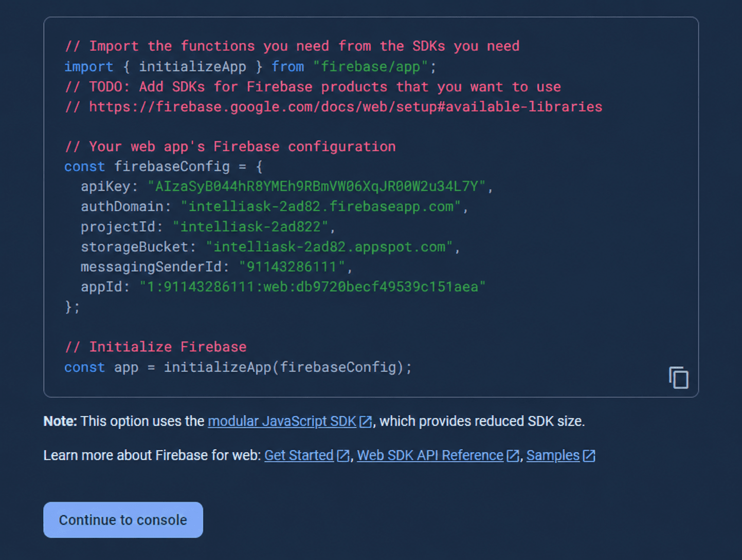Viewport: 742px width, 560px height.
Task: Click the "// Import the functions" comment line
Action: (x=292, y=46)
